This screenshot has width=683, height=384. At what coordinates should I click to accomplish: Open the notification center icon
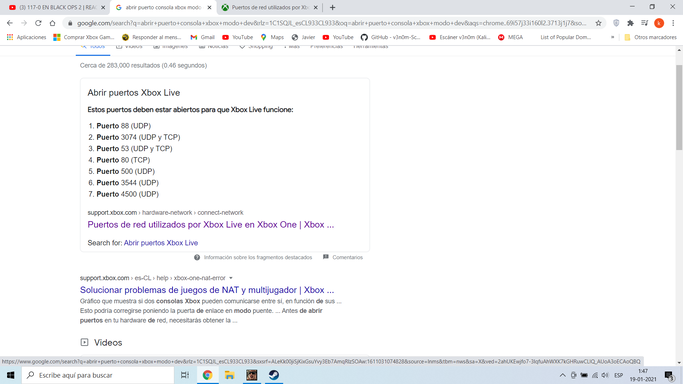pos(669,375)
